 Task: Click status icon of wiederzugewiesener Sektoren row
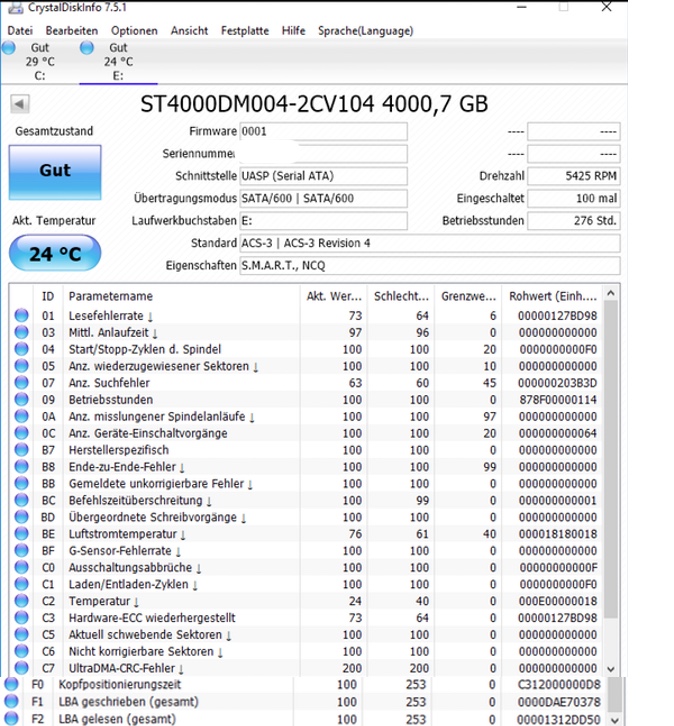pos(21,366)
